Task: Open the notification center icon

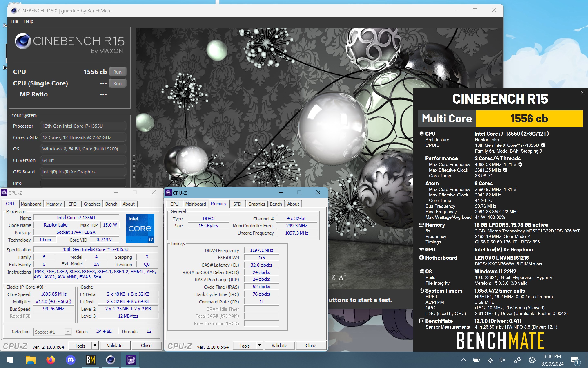Action: (x=575, y=360)
